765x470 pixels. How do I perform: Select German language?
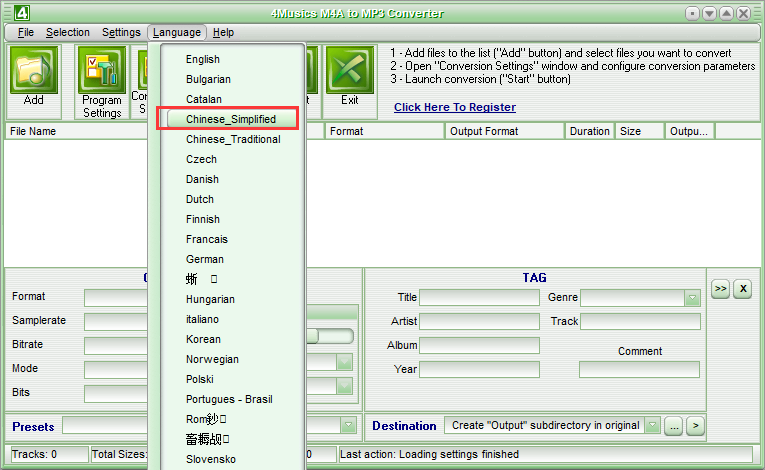pos(204,259)
